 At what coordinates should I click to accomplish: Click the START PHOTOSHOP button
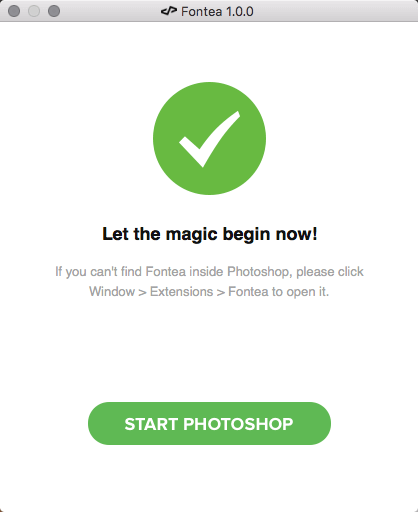click(x=209, y=423)
